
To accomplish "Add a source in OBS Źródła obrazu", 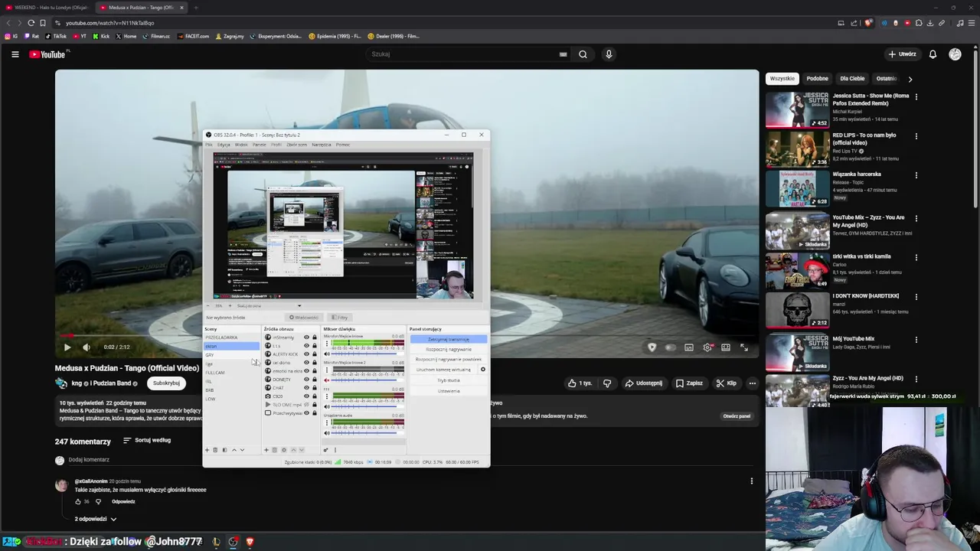I will tap(266, 450).
